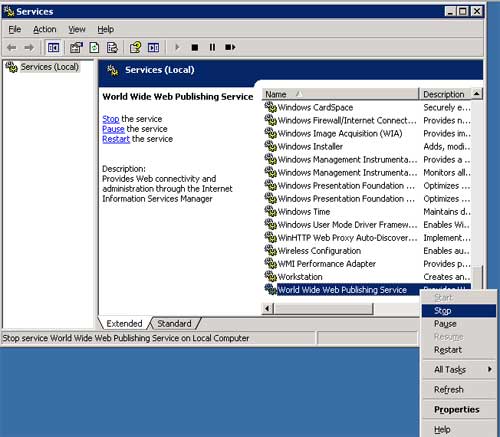Select the Workstation service name
Image resolution: width=500 pixels, height=437 pixels.
[300, 276]
